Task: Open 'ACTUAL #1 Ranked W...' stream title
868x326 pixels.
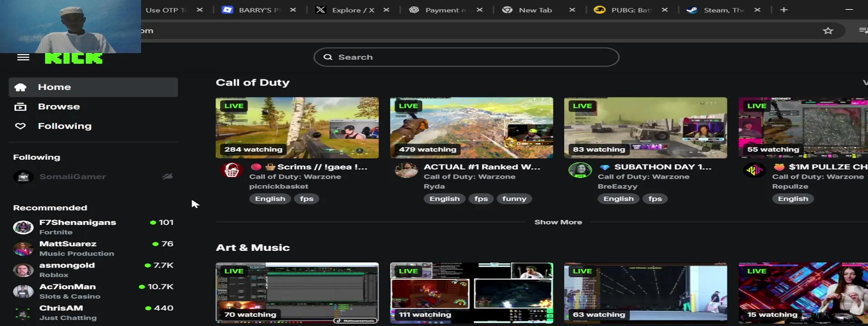Action: tap(482, 167)
